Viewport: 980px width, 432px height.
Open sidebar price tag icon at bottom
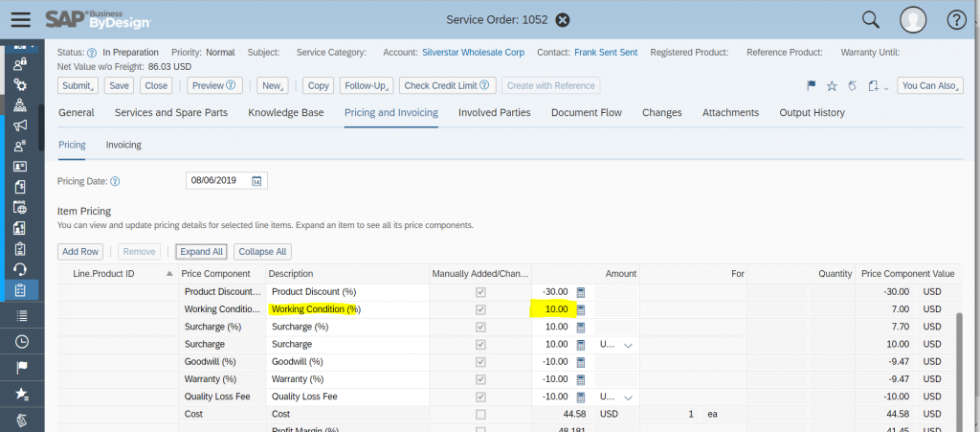coord(21,420)
